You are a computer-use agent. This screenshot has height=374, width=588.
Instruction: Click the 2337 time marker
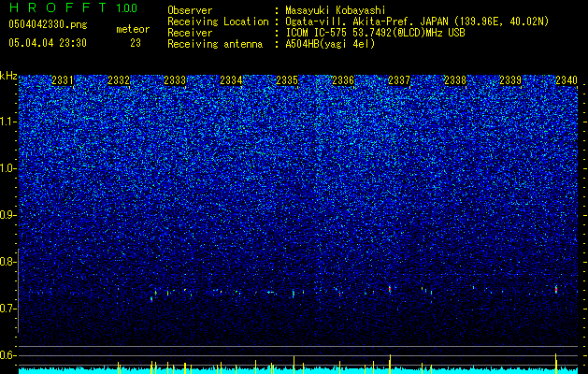click(399, 80)
